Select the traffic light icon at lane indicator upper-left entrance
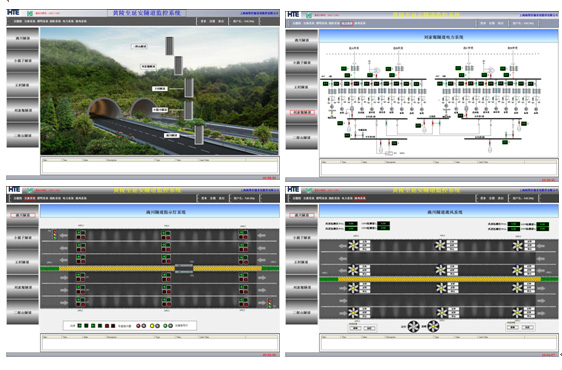This screenshot has height=370, width=562. (54, 235)
